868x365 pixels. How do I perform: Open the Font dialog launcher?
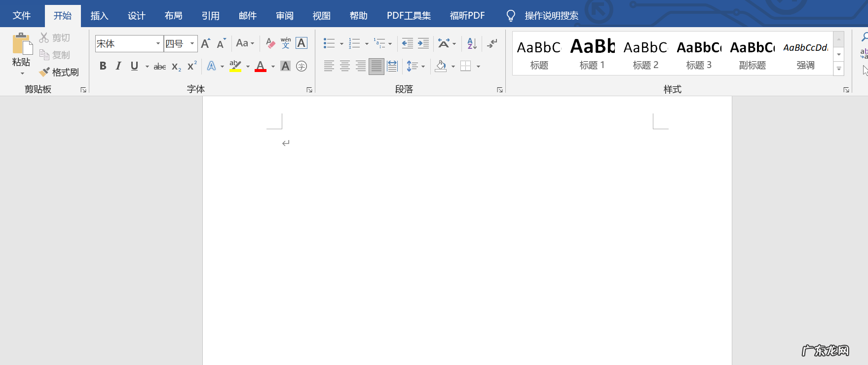pos(309,90)
